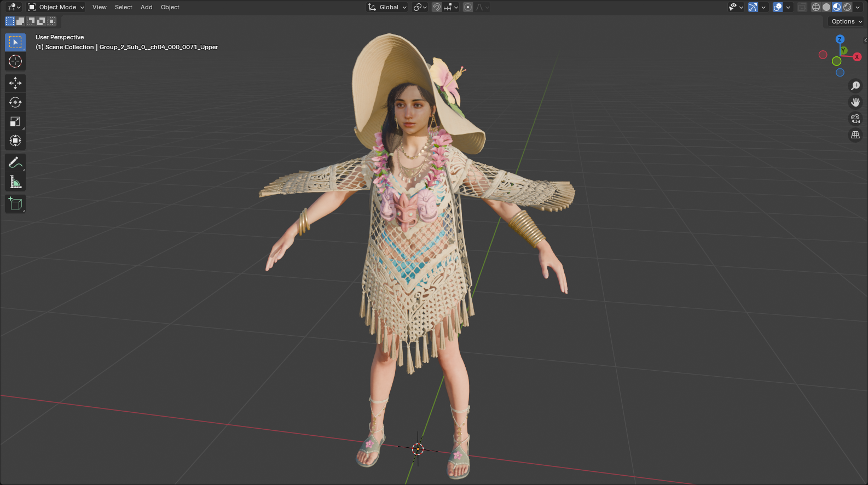Toggle the snap magnet
Screen dimensions: 868x485
point(437,7)
